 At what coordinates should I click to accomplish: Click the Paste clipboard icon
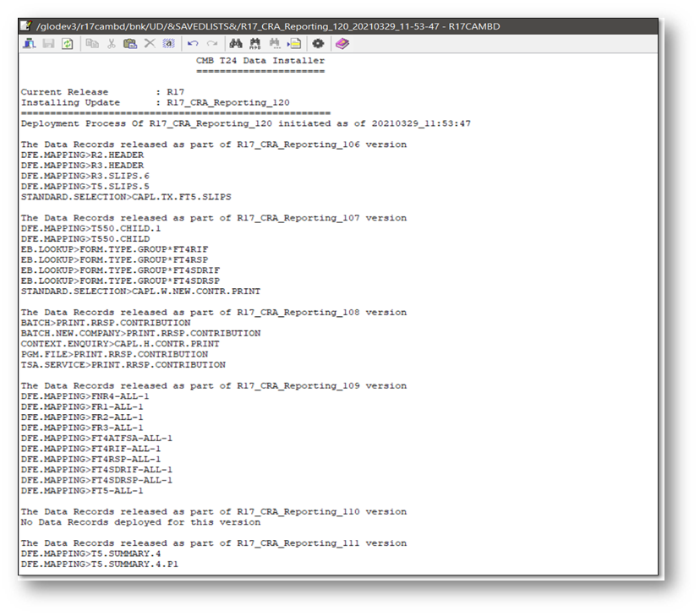(x=129, y=43)
